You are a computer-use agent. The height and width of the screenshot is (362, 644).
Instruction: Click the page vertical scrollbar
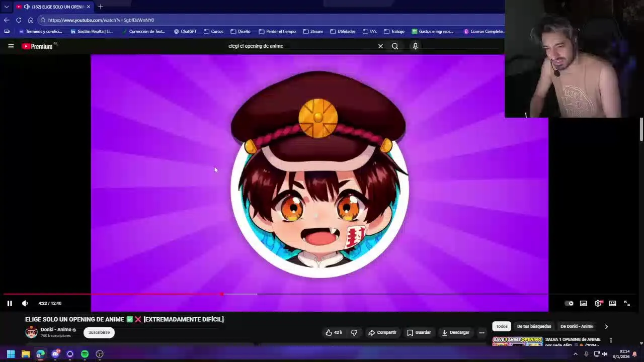point(641,130)
